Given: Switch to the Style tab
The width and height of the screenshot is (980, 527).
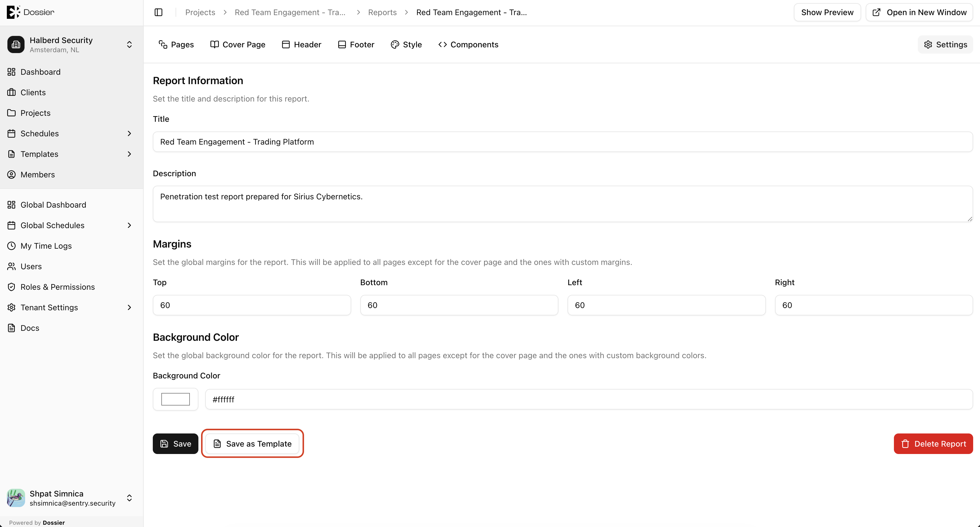Looking at the screenshot, I should pos(406,44).
